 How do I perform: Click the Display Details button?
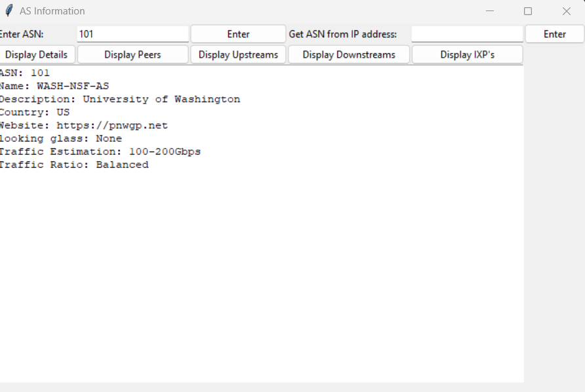click(37, 54)
